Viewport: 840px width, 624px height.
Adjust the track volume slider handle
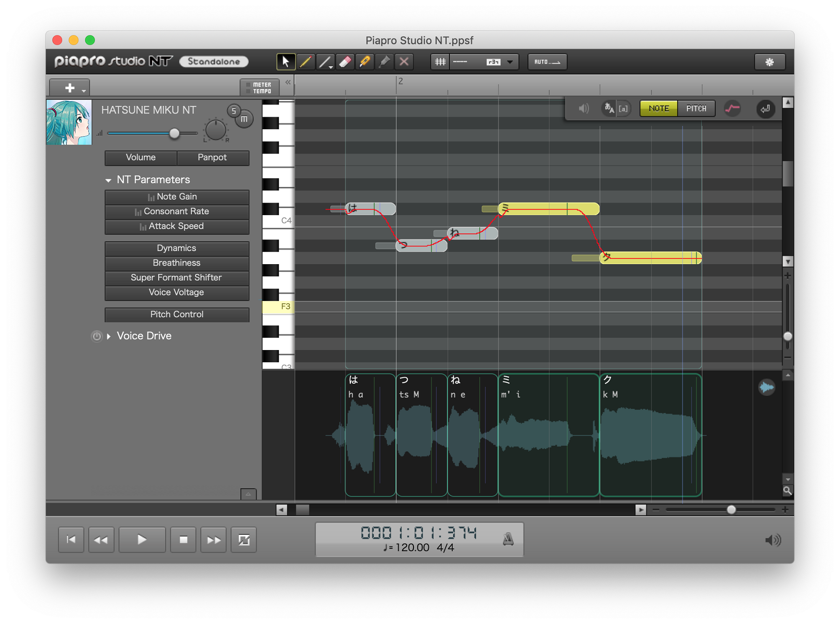pyautogui.click(x=174, y=133)
